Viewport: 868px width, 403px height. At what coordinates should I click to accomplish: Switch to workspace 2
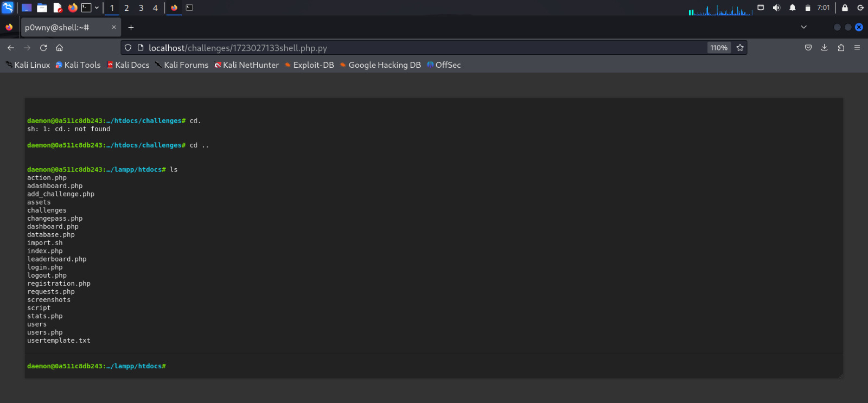click(x=126, y=8)
